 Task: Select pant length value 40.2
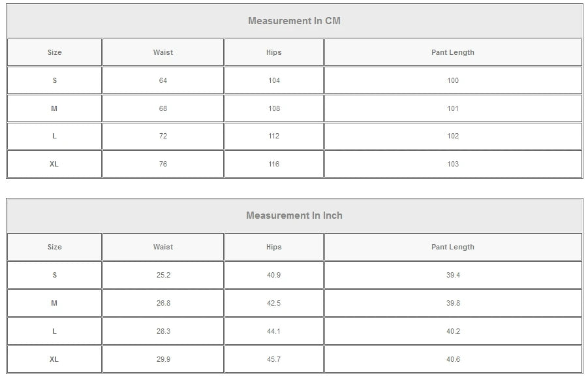pos(453,331)
